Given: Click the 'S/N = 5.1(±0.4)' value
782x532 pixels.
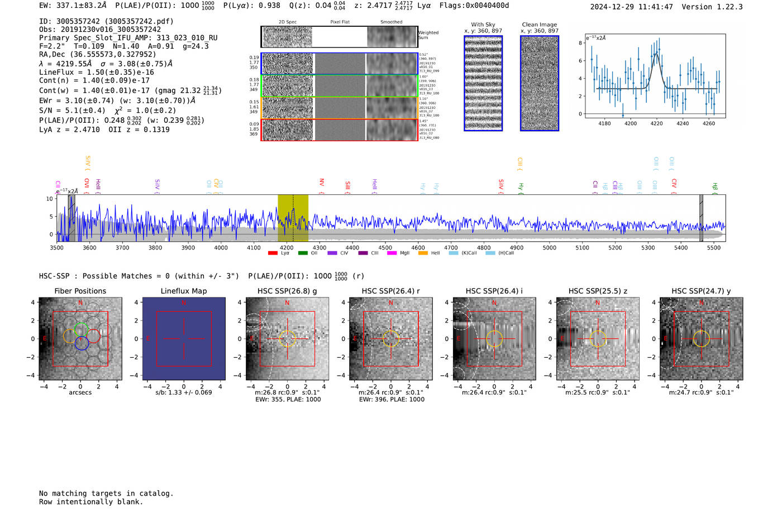Looking at the screenshot, I should 72,111.
